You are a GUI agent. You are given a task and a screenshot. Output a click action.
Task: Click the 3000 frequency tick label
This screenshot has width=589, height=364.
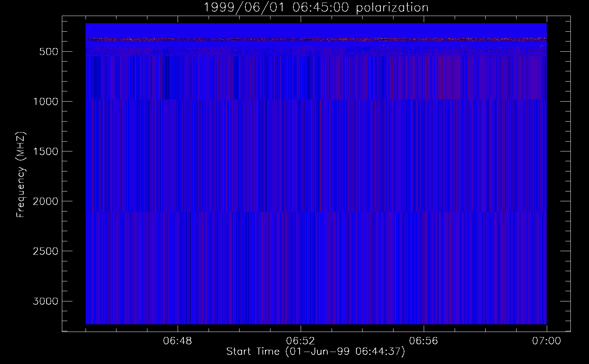[x=46, y=301]
